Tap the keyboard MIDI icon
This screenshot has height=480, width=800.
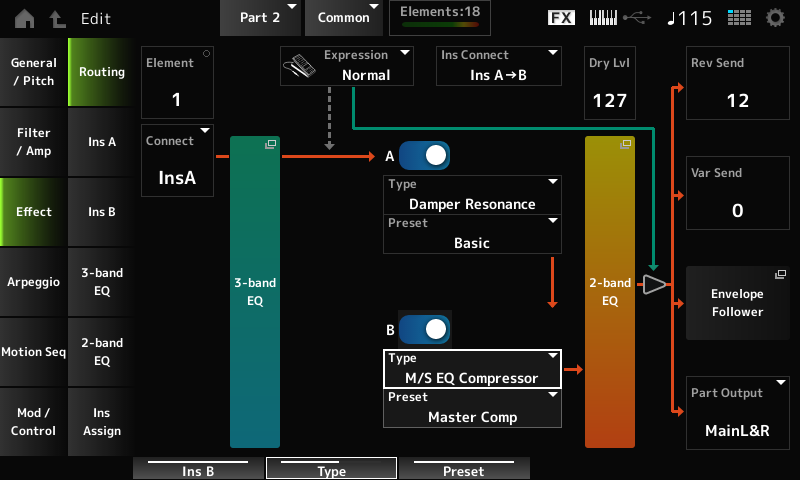tap(603, 18)
